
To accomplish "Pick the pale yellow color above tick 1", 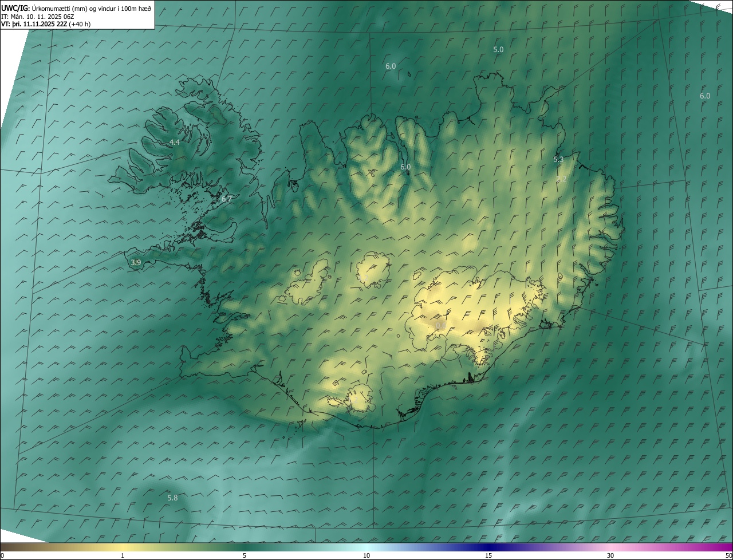I will 123,547.
